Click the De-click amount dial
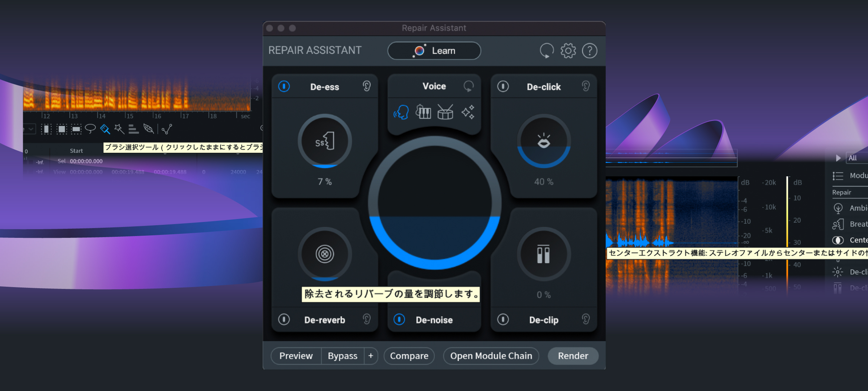Viewport: 868px width, 391px height. [544, 141]
